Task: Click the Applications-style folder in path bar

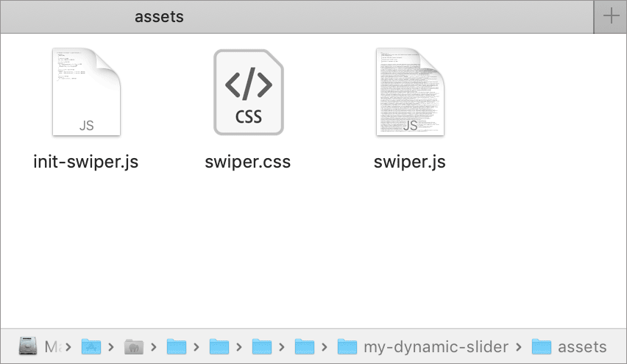Action: (91, 346)
